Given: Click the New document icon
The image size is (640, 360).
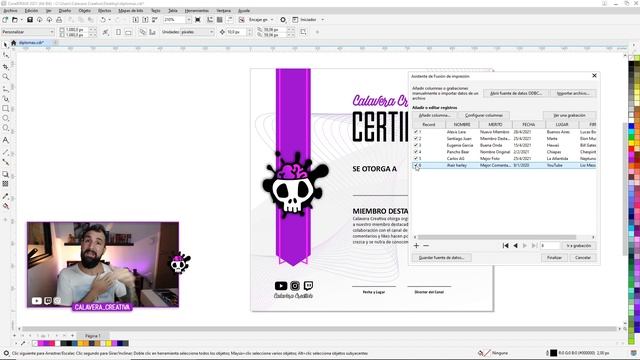Looking at the screenshot, I should pyautogui.click(x=5, y=20).
